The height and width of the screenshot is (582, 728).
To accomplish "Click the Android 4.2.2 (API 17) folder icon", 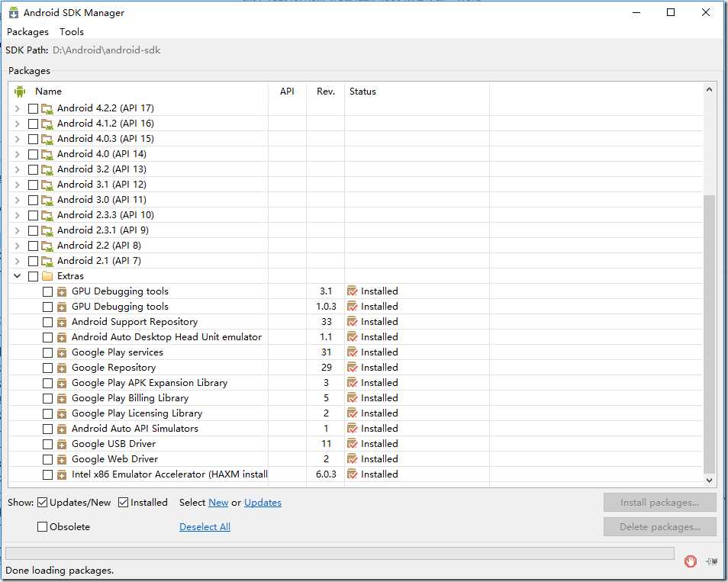I will pos(47,108).
